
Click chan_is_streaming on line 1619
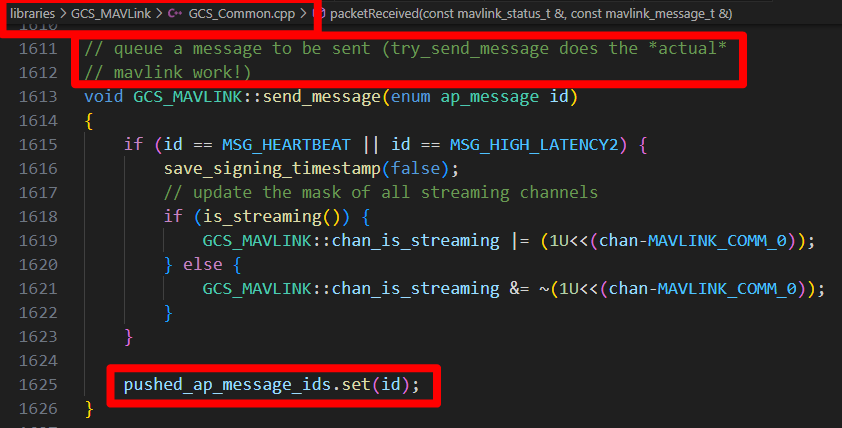(416, 241)
